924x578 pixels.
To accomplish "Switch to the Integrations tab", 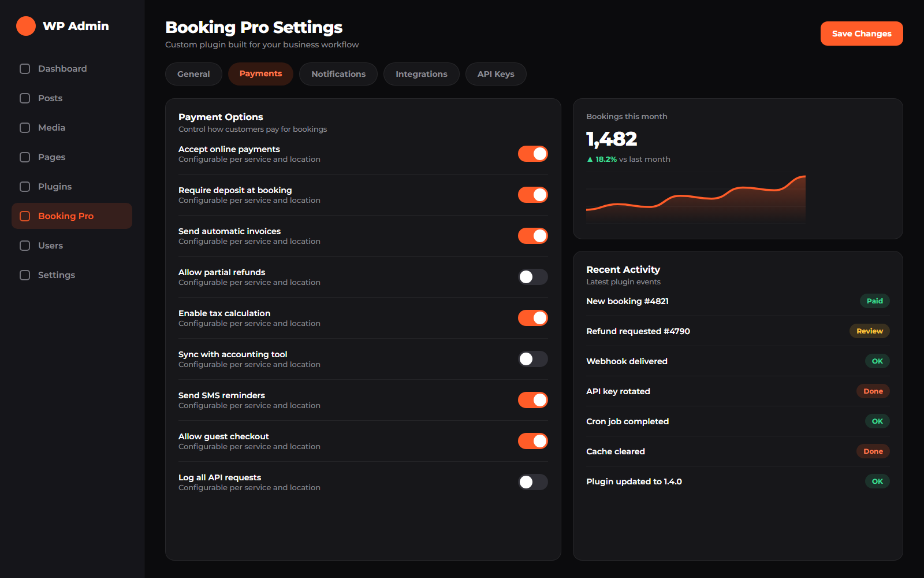I will click(x=422, y=74).
